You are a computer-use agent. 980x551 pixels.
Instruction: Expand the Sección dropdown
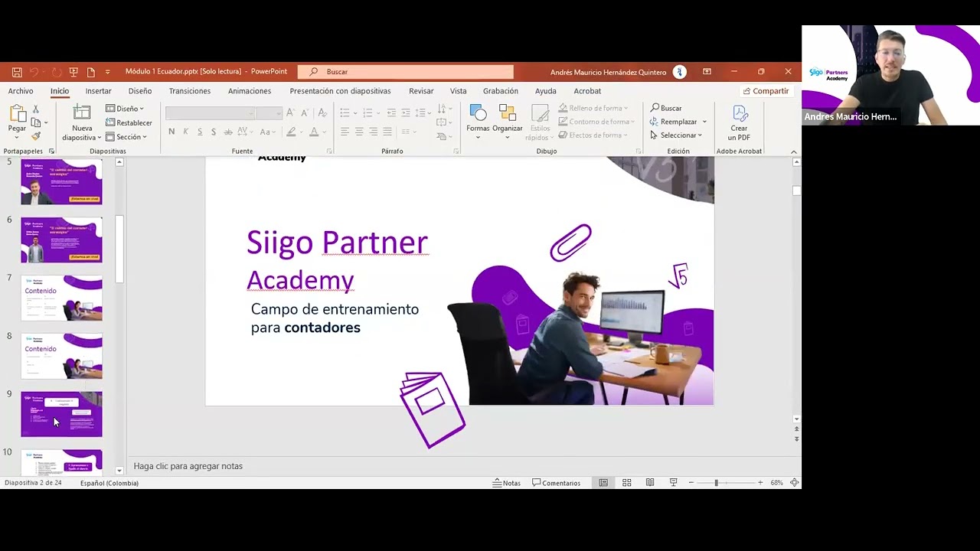pyautogui.click(x=126, y=137)
